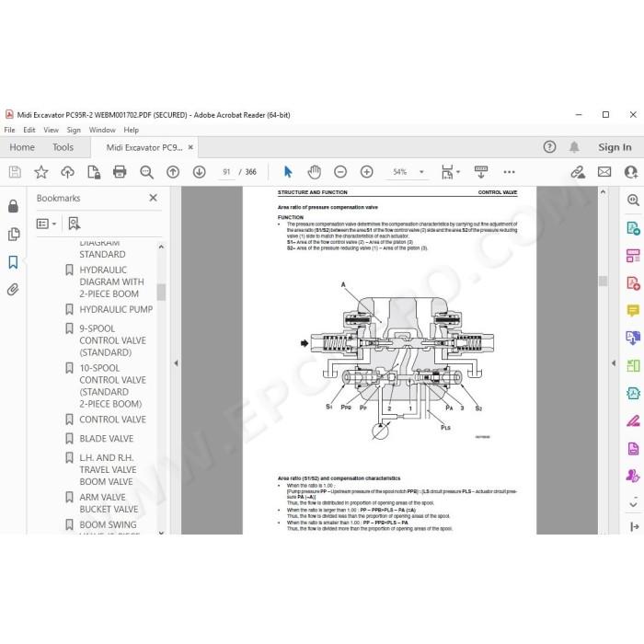Image resolution: width=644 pixels, height=644 pixels.
Task: Open the Export PDF tool
Action: coord(633,228)
